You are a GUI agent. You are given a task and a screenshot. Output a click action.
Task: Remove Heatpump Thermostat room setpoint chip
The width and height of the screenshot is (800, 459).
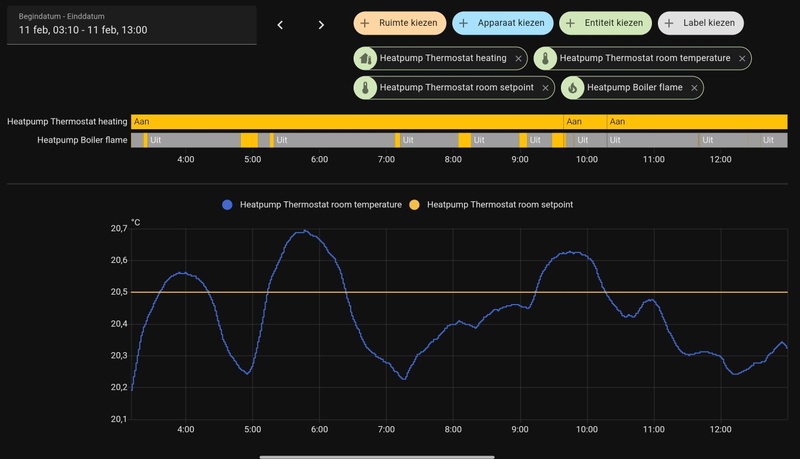545,88
